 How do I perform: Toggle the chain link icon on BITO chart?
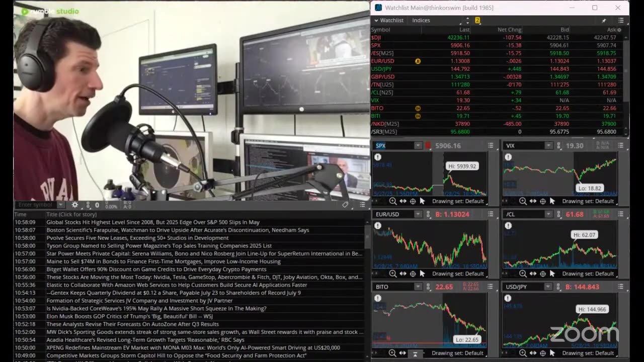pyautogui.click(x=429, y=287)
